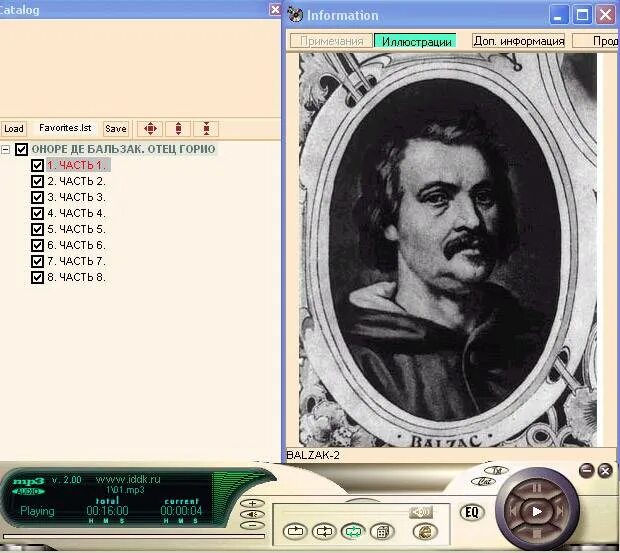Uncheck the ОНОРЕ ДЕ БАЛЬЗАК root checkbox
The image size is (620, 553).
21,149
